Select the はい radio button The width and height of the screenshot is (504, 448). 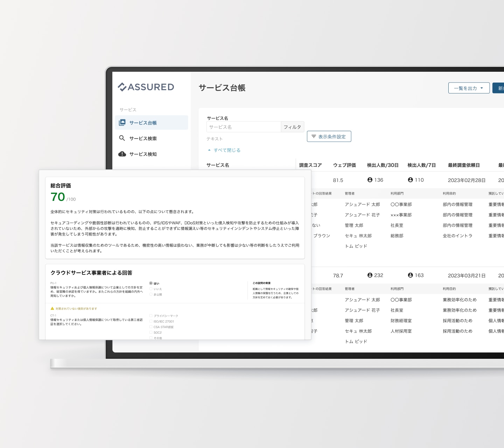click(151, 283)
